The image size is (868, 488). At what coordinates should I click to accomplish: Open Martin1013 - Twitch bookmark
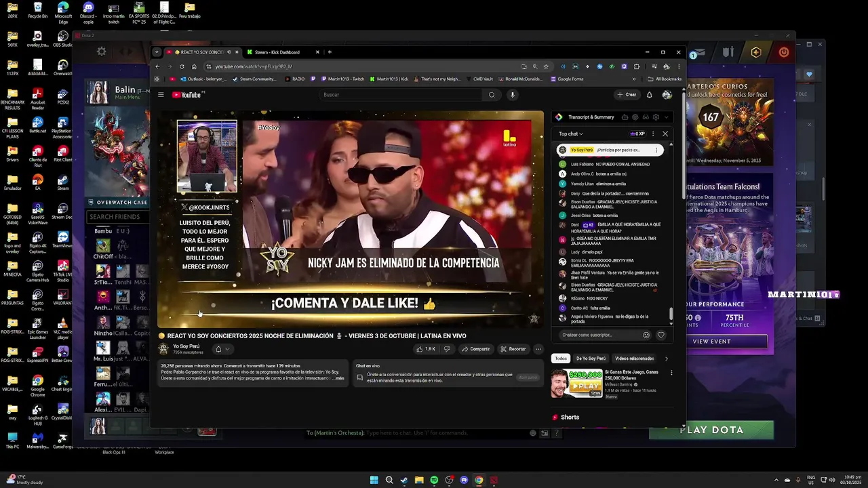pos(342,79)
